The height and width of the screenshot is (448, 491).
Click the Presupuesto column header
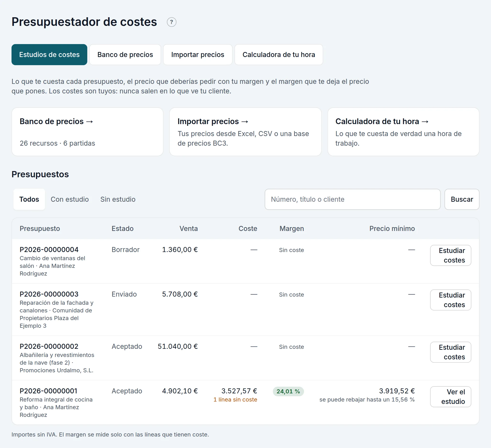click(40, 229)
